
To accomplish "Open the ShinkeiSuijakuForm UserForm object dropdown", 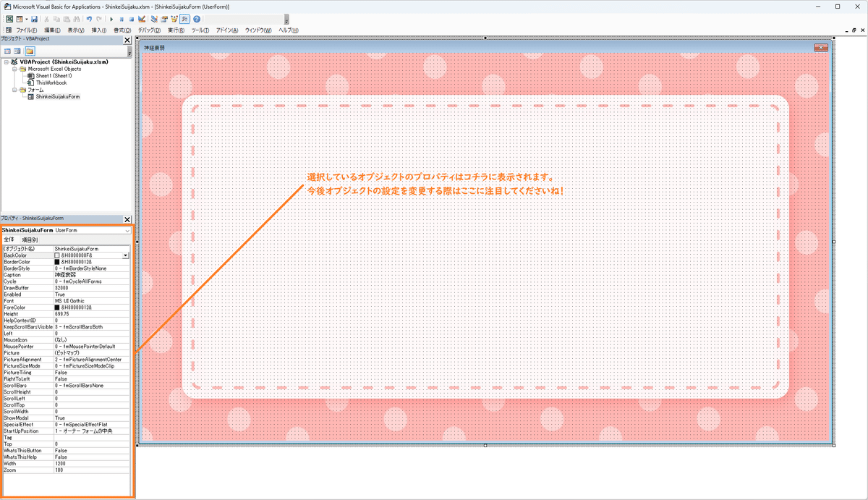I will [x=128, y=230].
